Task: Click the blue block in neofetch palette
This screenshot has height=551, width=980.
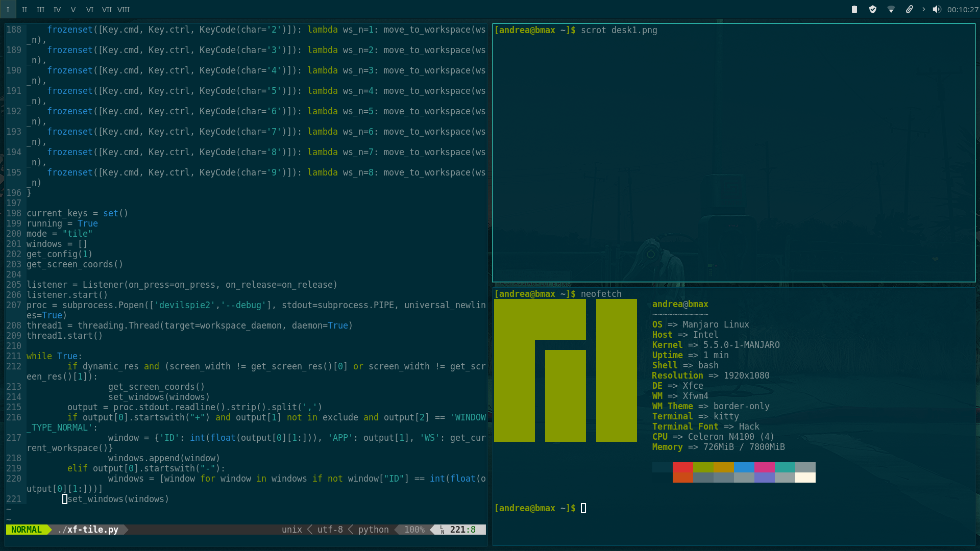Action: 744,467
